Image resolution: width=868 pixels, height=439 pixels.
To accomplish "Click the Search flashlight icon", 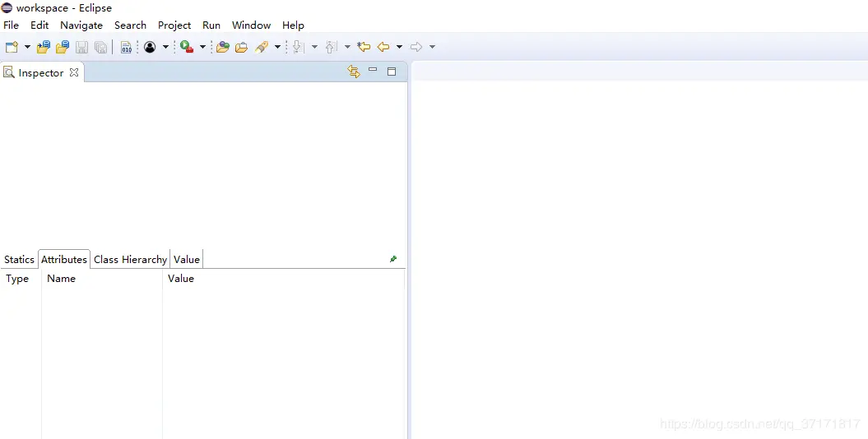I will pos(262,47).
